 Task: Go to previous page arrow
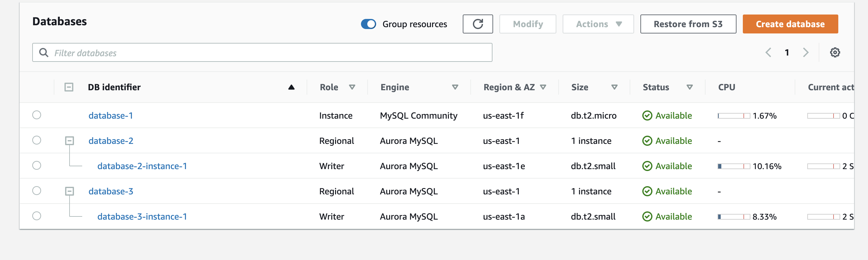[768, 52]
